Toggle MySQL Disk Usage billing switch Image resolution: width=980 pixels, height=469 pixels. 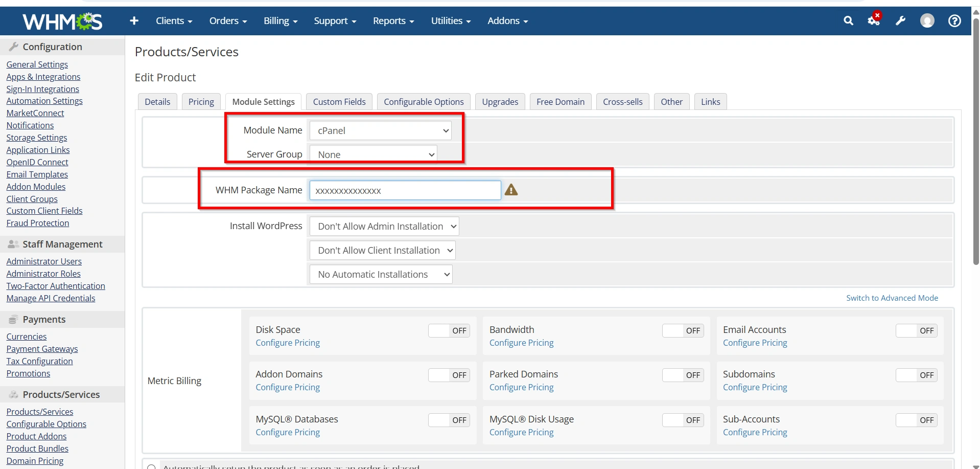[x=683, y=420]
